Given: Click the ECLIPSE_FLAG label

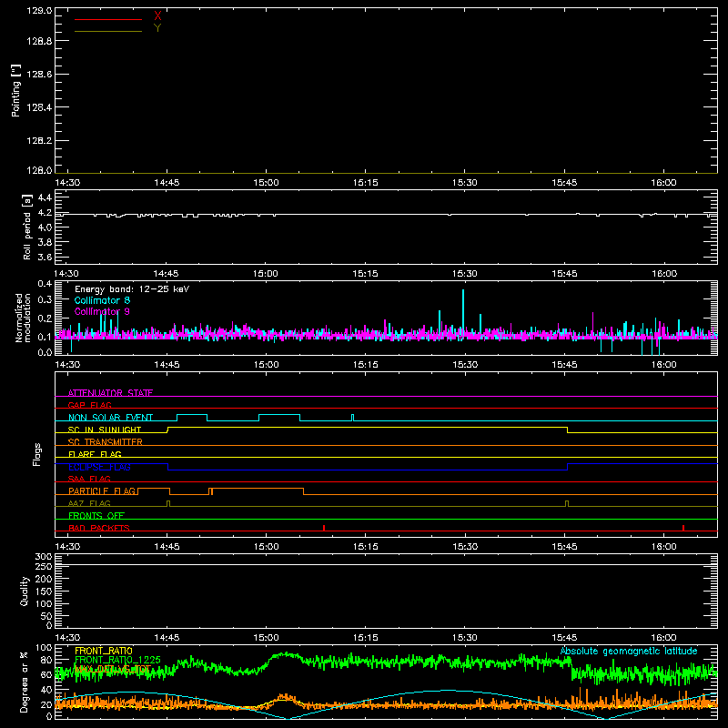Looking at the screenshot, I should coord(99,467).
